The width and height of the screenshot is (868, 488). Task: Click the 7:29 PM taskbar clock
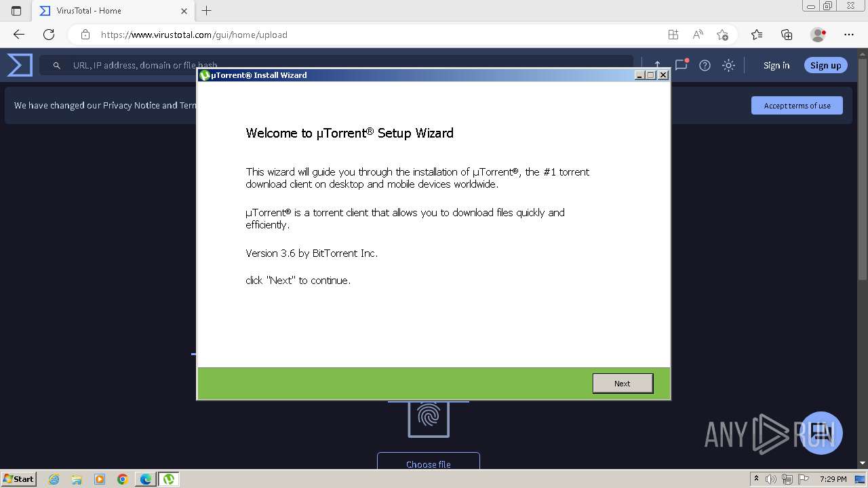[x=833, y=479]
